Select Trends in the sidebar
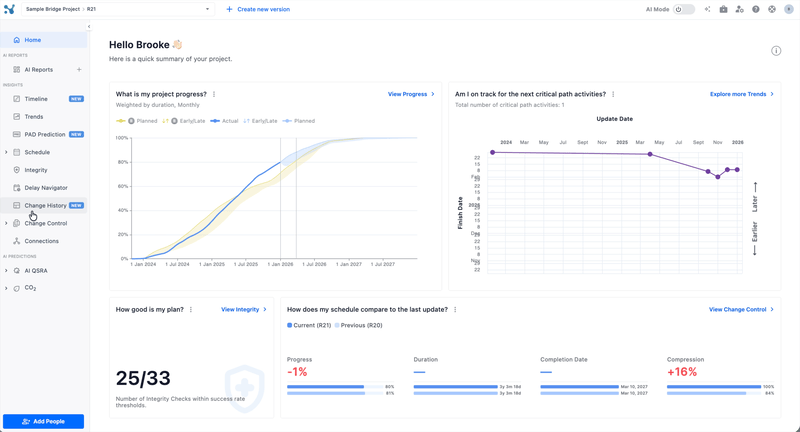 pyautogui.click(x=34, y=117)
